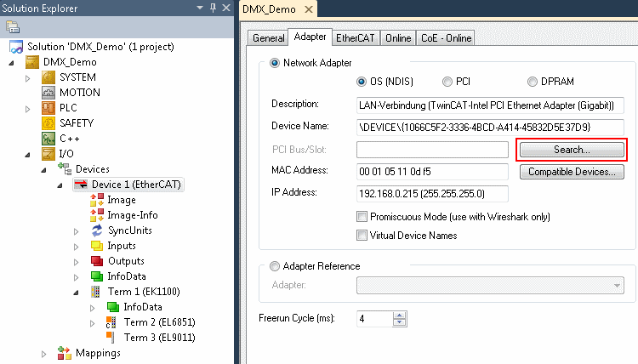Select the SyncUnits icon
The image size is (638, 364).
tap(97, 230)
